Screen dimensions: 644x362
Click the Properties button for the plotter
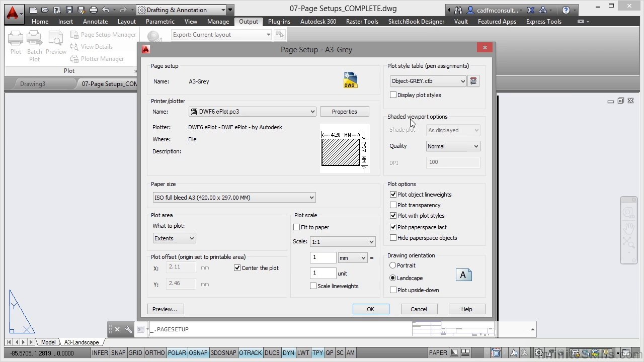pyautogui.click(x=345, y=112)
